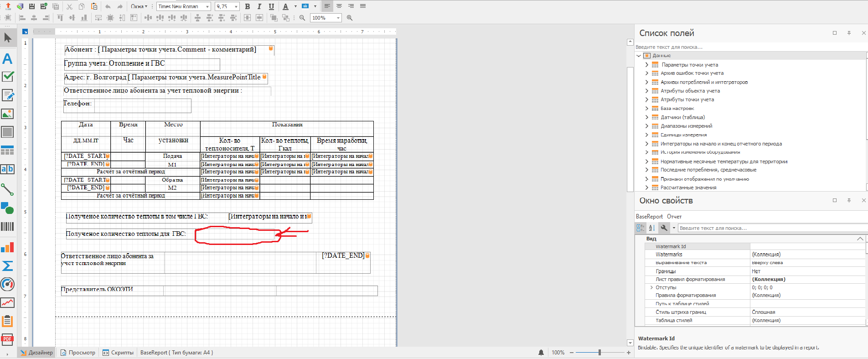Viewport: 868px width, 359px height.
Task: Toggle bold formatting
Action: tap(247, 6)
